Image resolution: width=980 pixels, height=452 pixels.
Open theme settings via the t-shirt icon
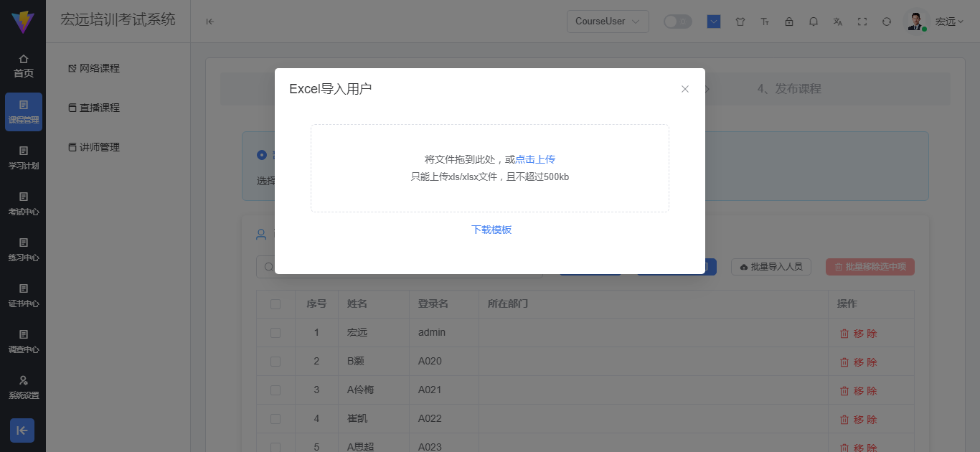point(740,22)
